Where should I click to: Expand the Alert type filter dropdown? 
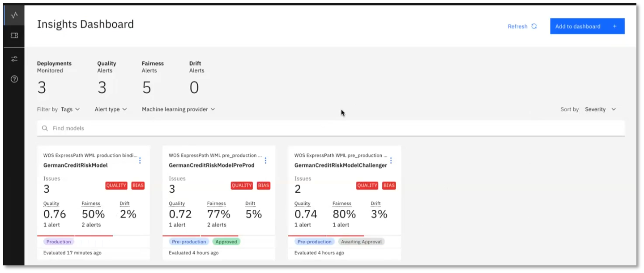pyautogui.click(x=111, y=109)
